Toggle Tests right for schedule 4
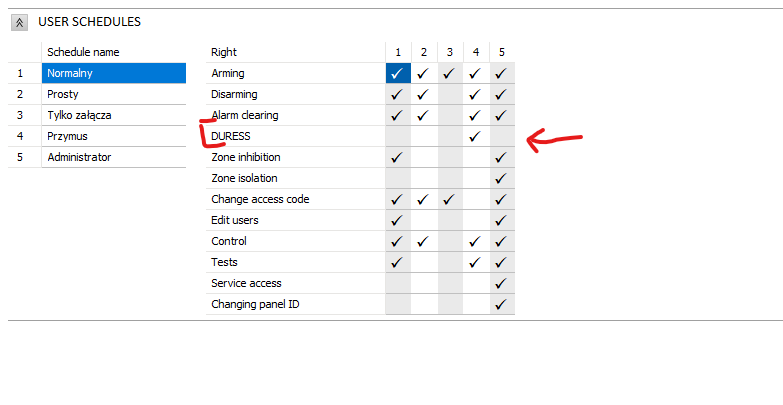The image size is (783, 405). 476,262
